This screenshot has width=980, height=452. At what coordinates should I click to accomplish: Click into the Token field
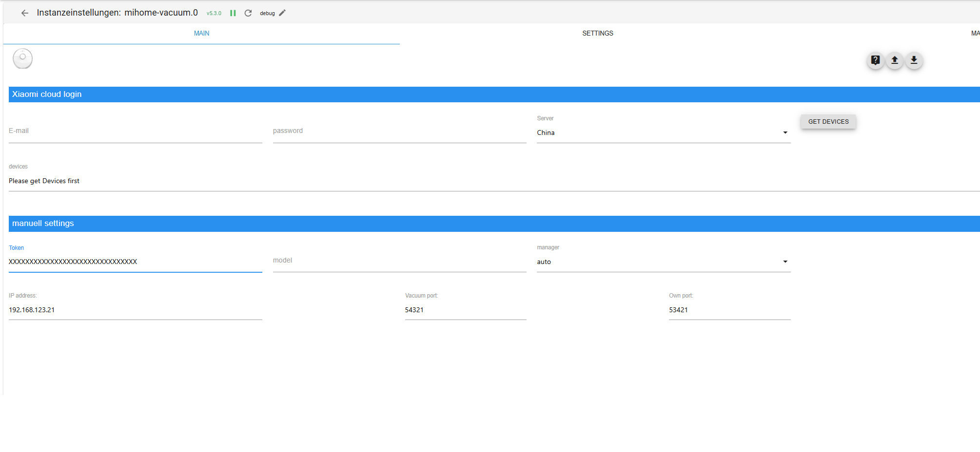point(136,262)
